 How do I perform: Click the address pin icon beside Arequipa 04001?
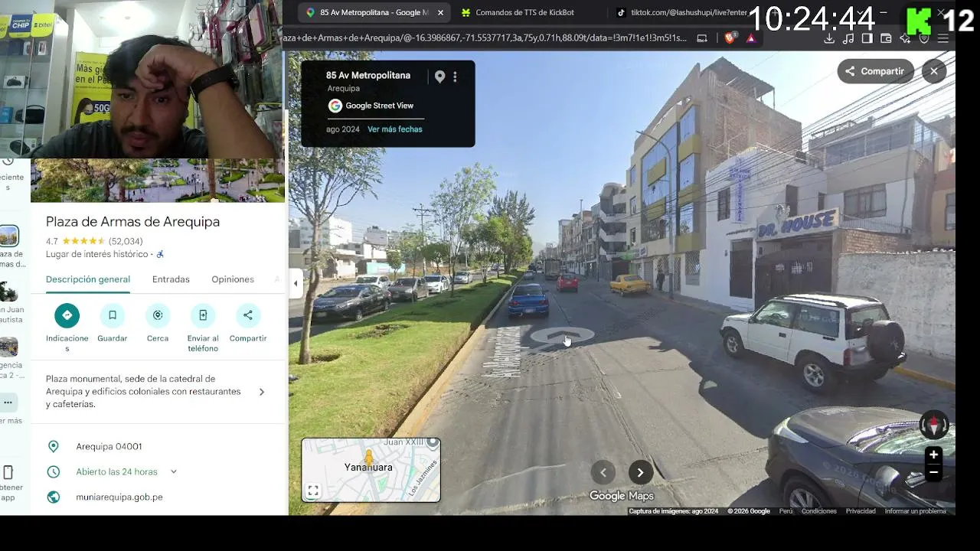(x=54, y=446)
